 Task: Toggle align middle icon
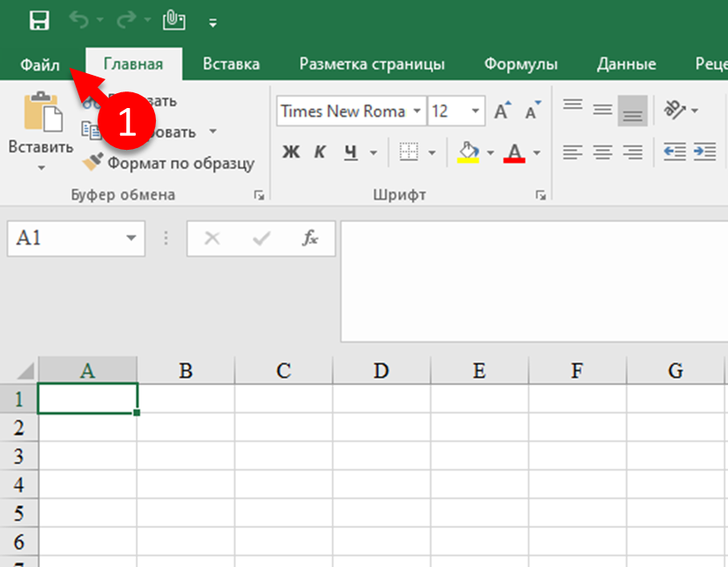603,111
